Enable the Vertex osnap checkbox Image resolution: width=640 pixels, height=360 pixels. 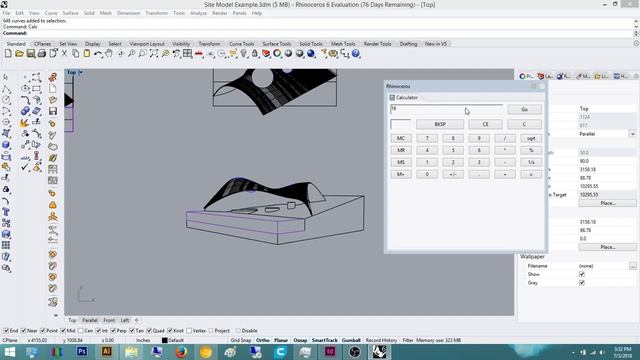[x=189, y=331]
